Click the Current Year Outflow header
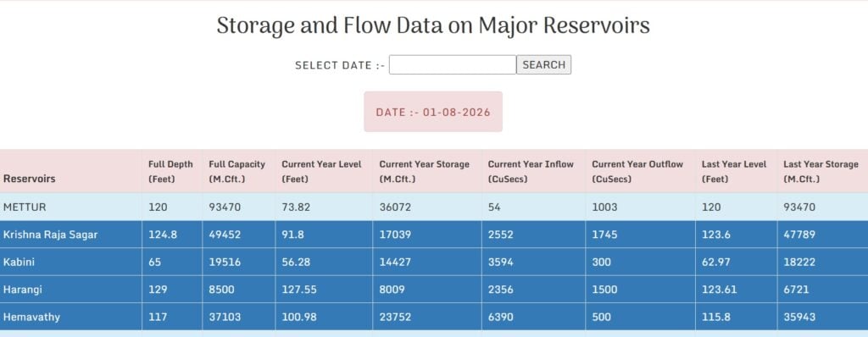Image resolution: width=868 pixels, height=337 pixels. point(637,172)
